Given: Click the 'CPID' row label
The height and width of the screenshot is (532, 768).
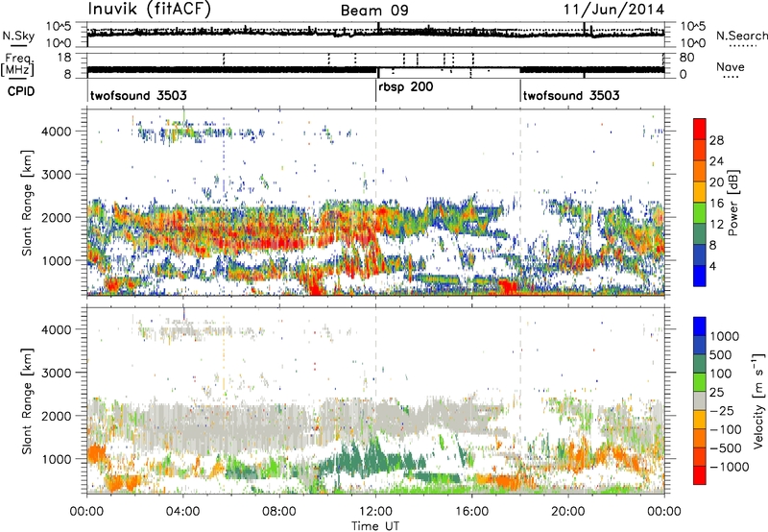Looking at the screenshot, I should coord(21,91).
